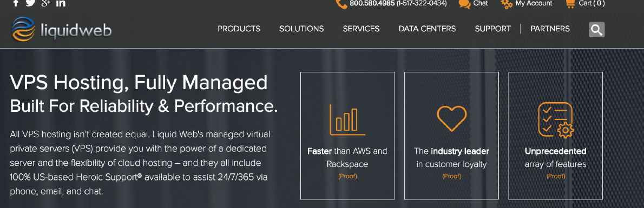This screenshot has width=644, height=208.
Task: Open the search magnifier button
Action: 596,30
